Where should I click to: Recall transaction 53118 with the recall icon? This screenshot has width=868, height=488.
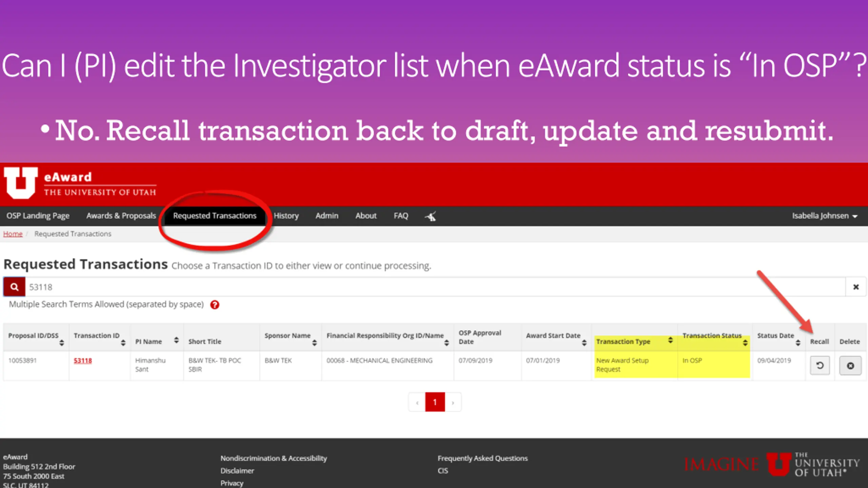[820, 365]
